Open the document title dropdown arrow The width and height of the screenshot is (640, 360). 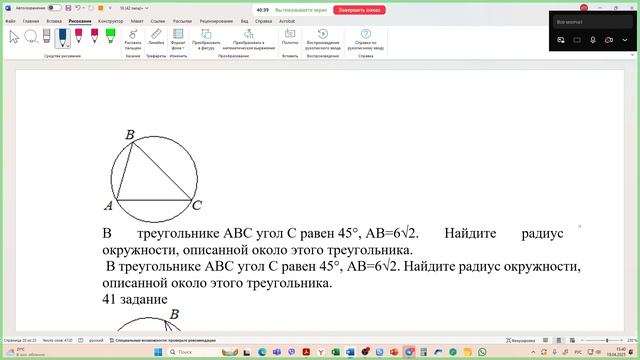[147, 8]
